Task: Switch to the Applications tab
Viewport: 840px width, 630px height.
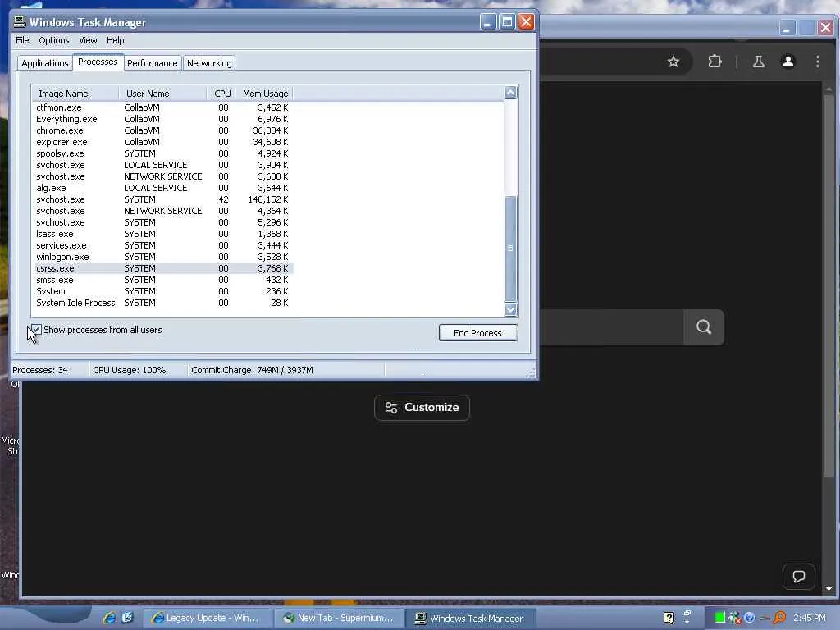Action: (x=45, y=63)
